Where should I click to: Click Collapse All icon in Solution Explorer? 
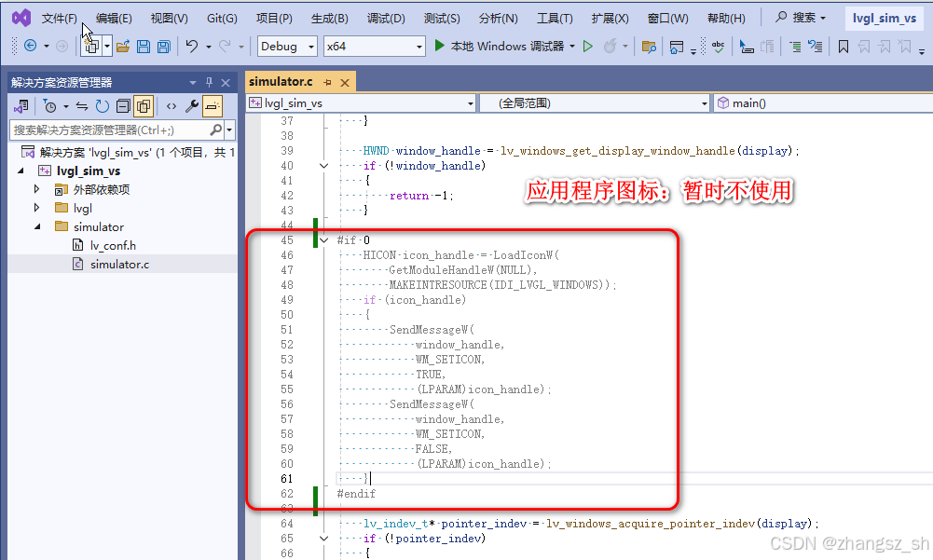pos(123,106)
